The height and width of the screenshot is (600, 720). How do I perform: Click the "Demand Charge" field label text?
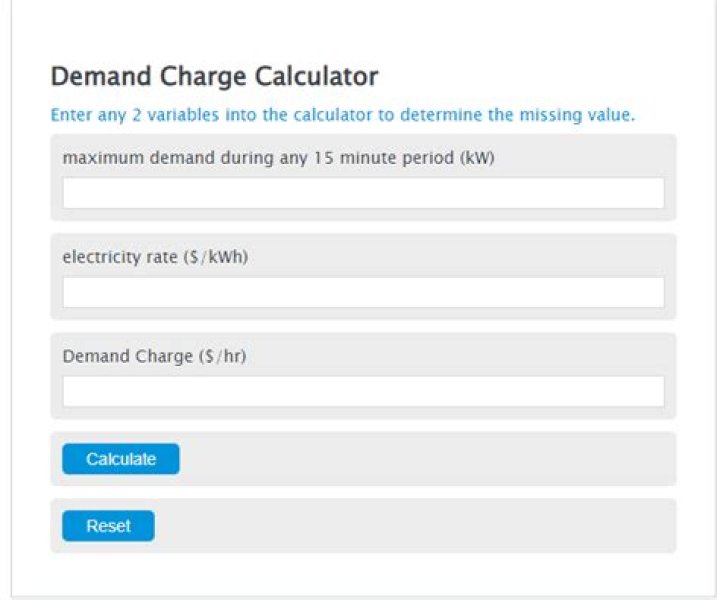[x=114, y=356]
